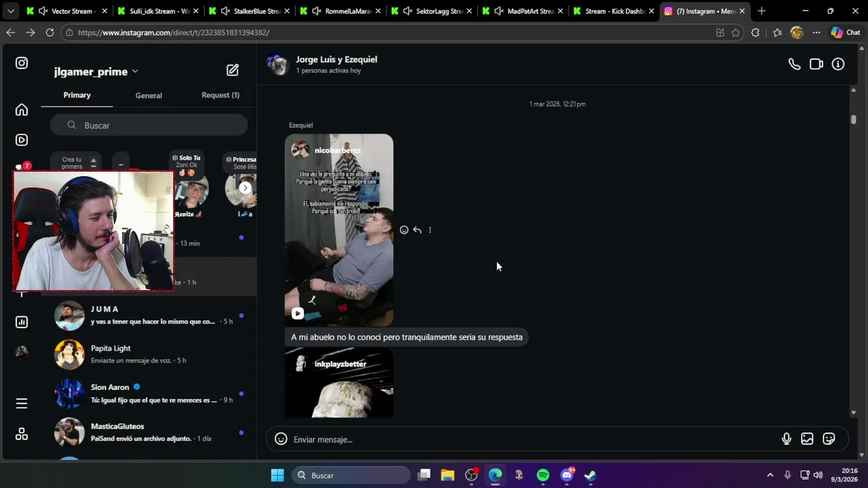Open a new browser tab
Viewport: 868px width, 488px height.
coord(762,11)
